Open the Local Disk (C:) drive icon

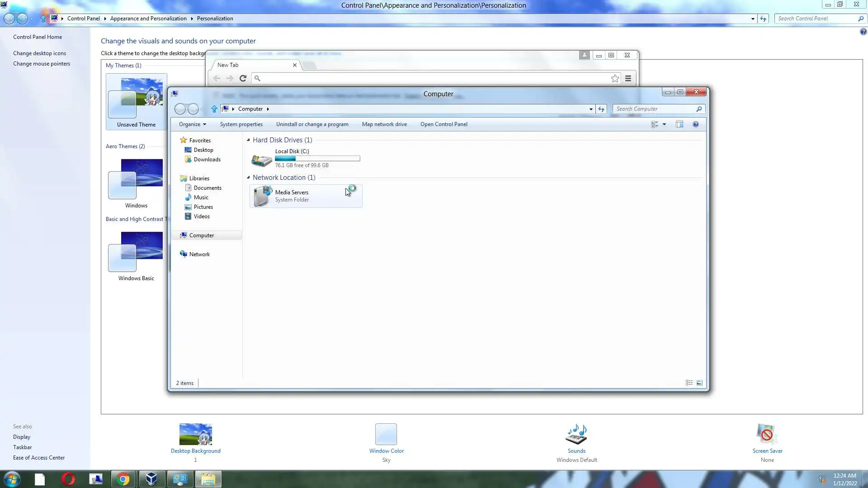point(262,160)
